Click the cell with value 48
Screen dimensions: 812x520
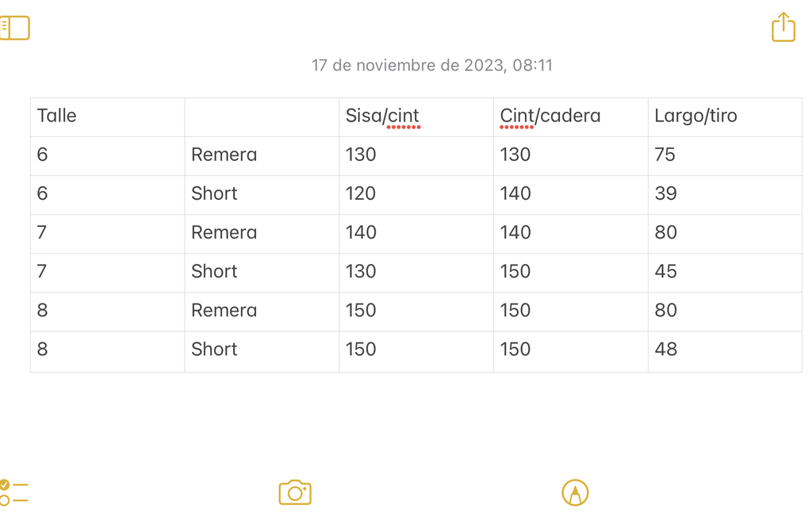coord(725,351)
